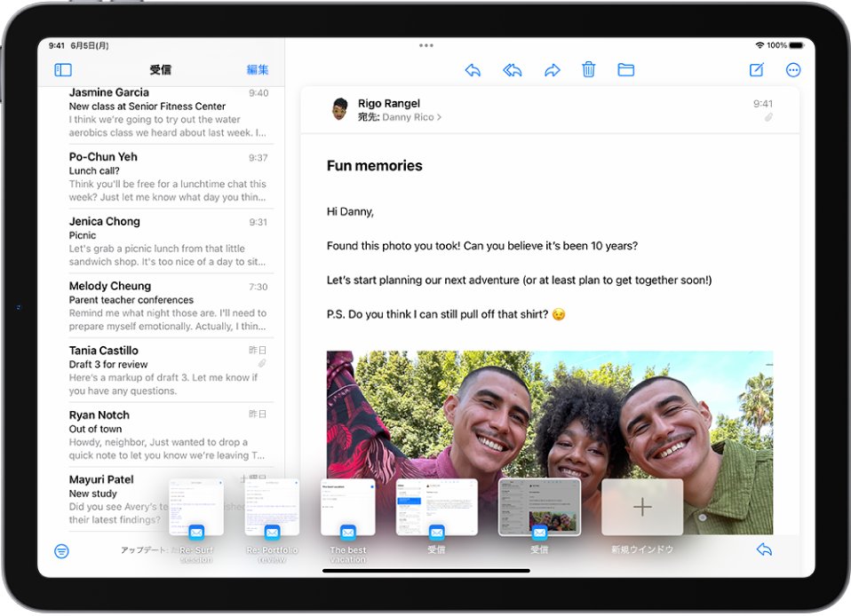Switch to the 'Re: Portfolio review' window
The image size is (851, 616).
[x=272, y=507]
